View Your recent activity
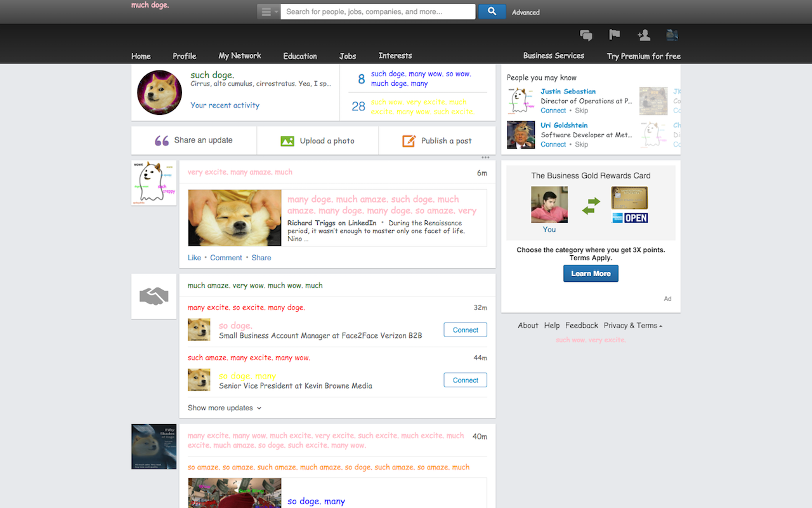812x508 pixels. (x=224, y=105)
